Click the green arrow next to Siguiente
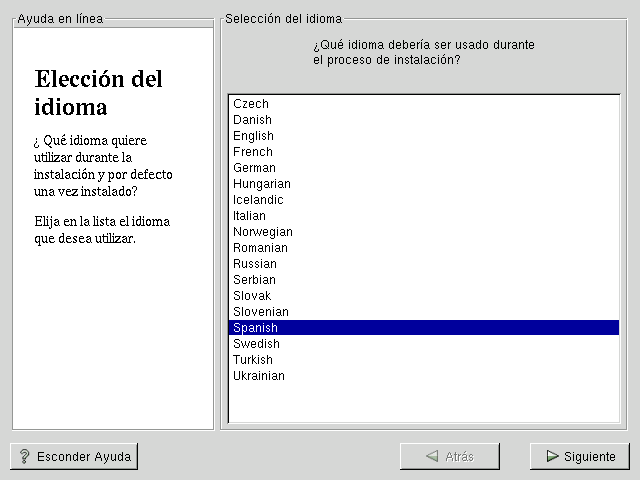640x480 pixels. click(552, 456)
